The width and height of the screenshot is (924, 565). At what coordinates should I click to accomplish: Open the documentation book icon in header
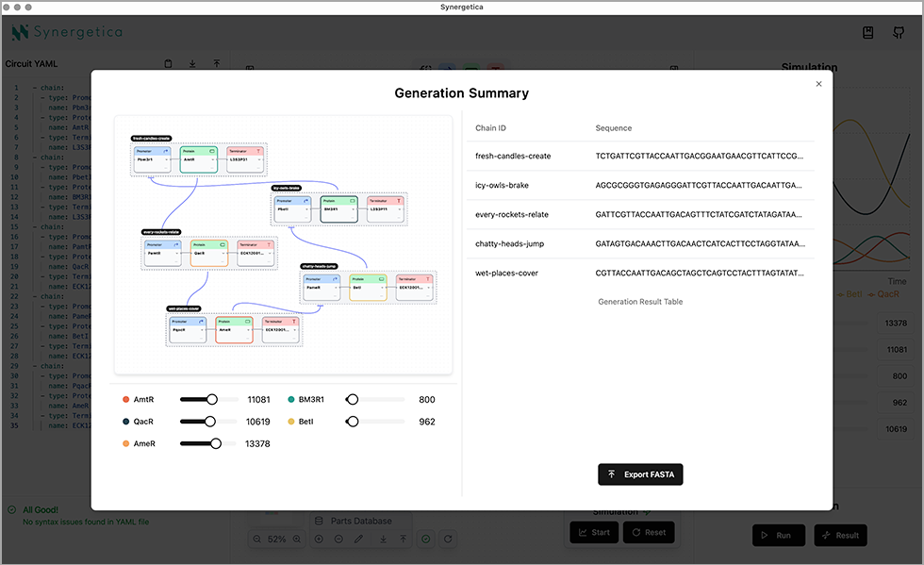pyautogui.click(x=868, y=32)
